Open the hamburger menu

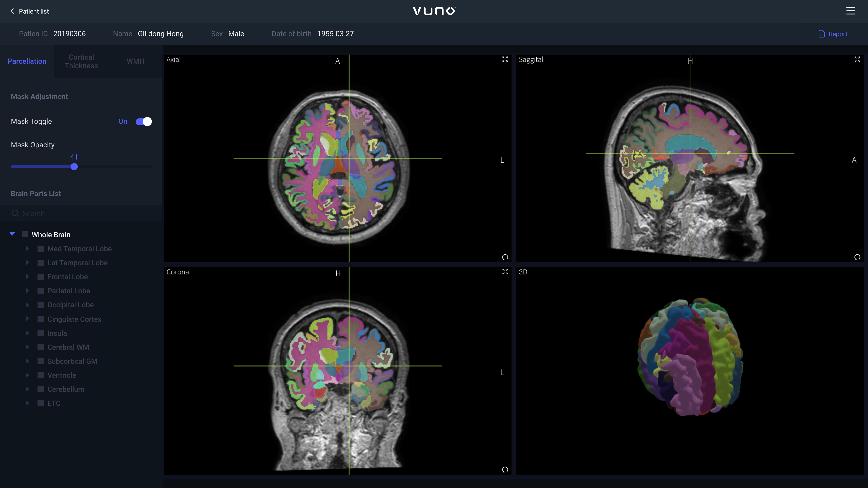point(850,11)
